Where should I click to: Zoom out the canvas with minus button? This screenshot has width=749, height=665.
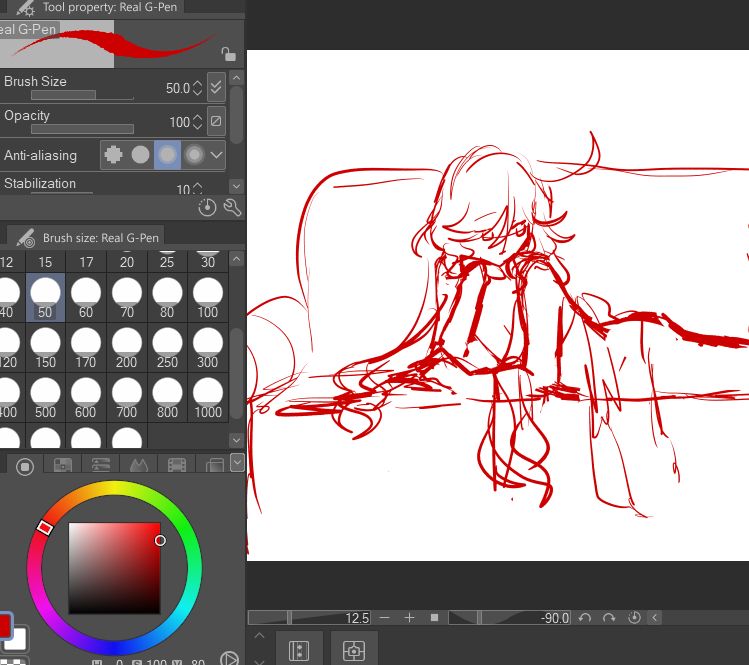pos(385,618)
